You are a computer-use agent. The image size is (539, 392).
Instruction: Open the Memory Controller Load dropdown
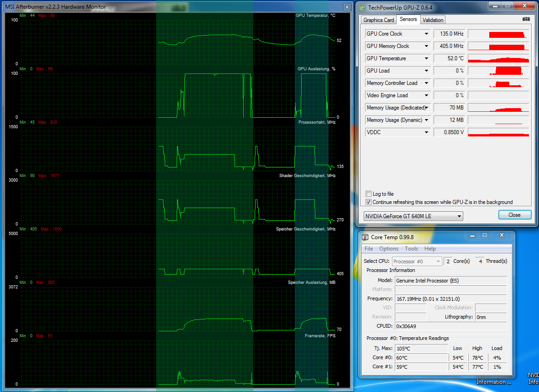tap(426, 83)
